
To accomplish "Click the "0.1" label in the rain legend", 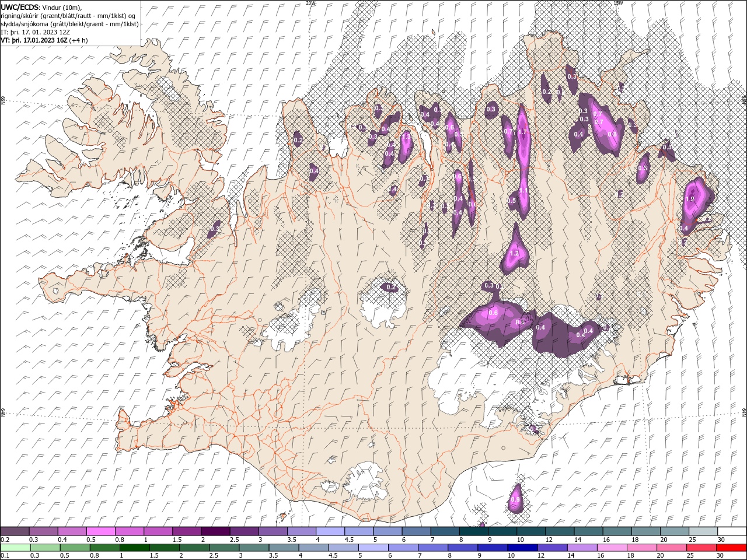I will coord(5,555).
